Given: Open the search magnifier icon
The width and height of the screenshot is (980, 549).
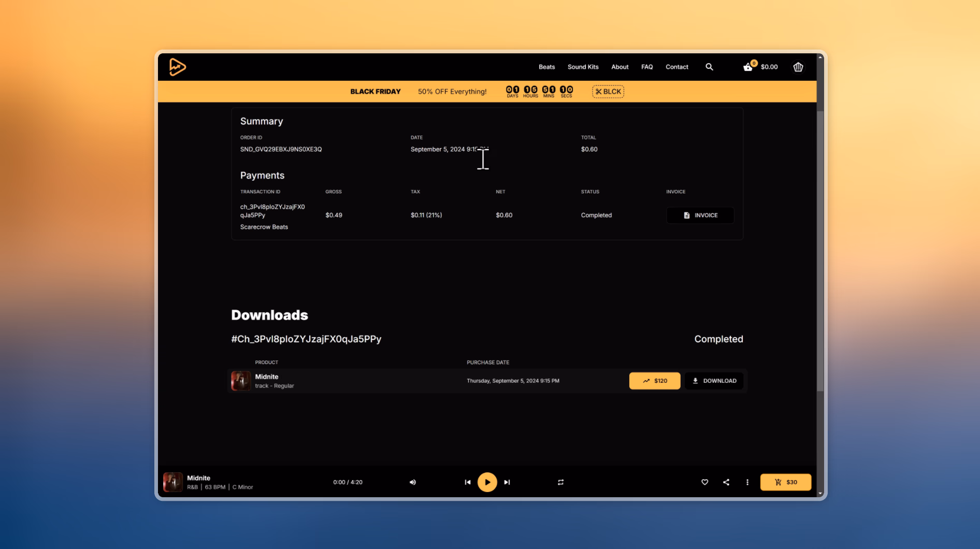Looking at the screenshot, I should (x=709, y=67).
